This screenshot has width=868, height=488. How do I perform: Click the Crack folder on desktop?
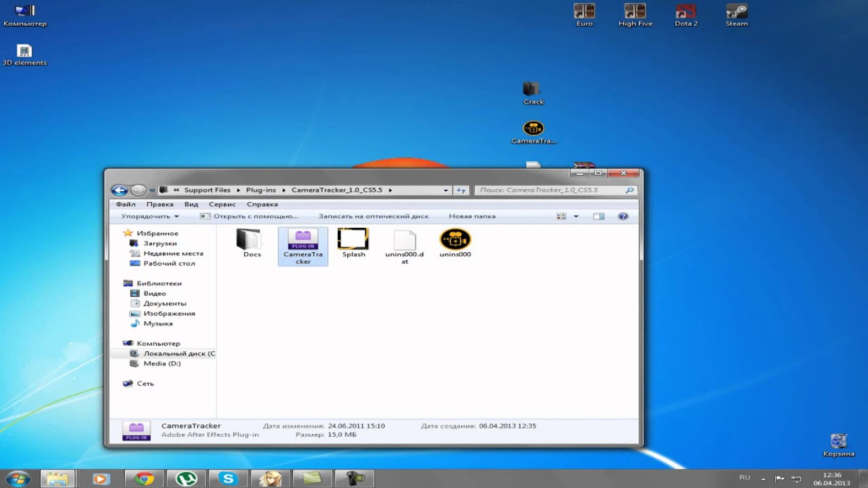(533, 93)
